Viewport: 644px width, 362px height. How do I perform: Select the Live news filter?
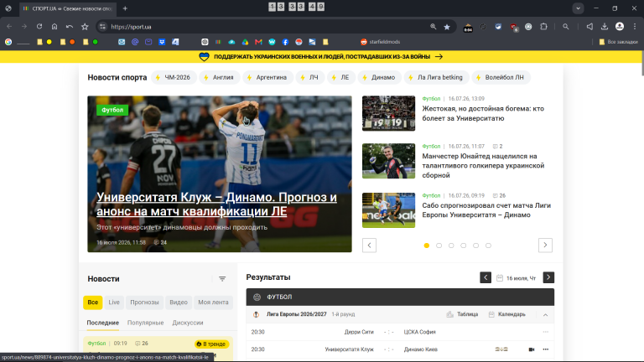tap(114, 303)
